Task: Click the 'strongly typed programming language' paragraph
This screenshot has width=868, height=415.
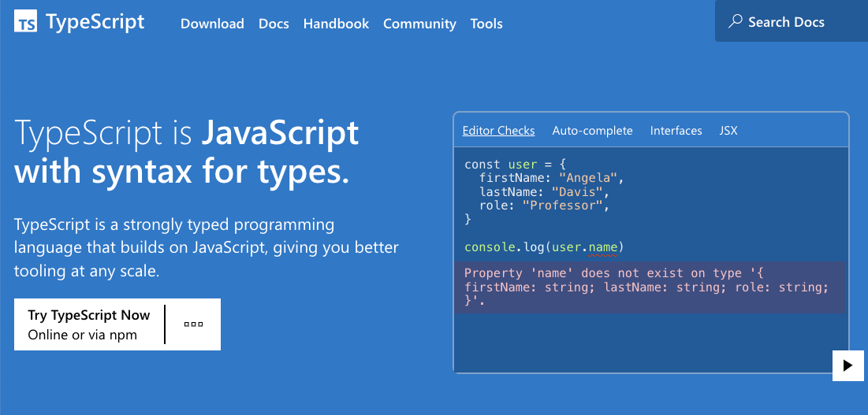Action: (207, 248)
